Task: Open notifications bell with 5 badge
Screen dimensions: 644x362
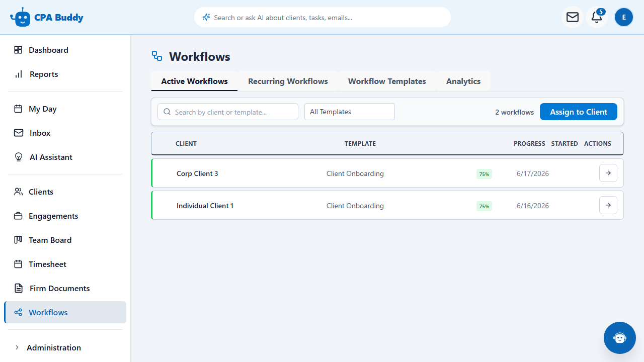Action: pyautogui.click(x=597, y=17)
